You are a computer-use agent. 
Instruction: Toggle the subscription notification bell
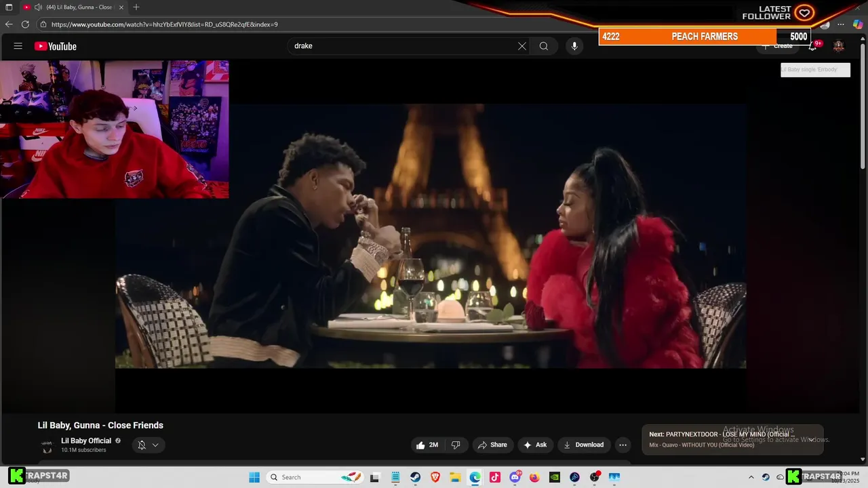coord(142,445)
